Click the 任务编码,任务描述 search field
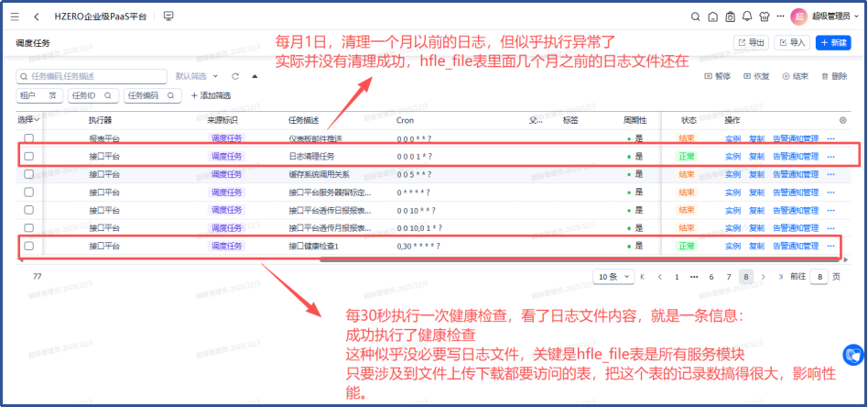This screenshot has width=868, height=407. [x=92, y=76]
